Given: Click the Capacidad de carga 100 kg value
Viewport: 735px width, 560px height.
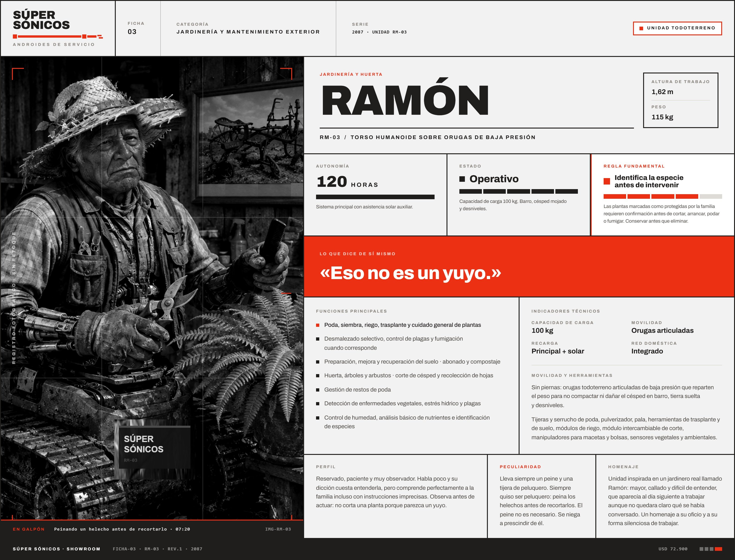Looking at the screenshot, I should [x=542, y=330].
